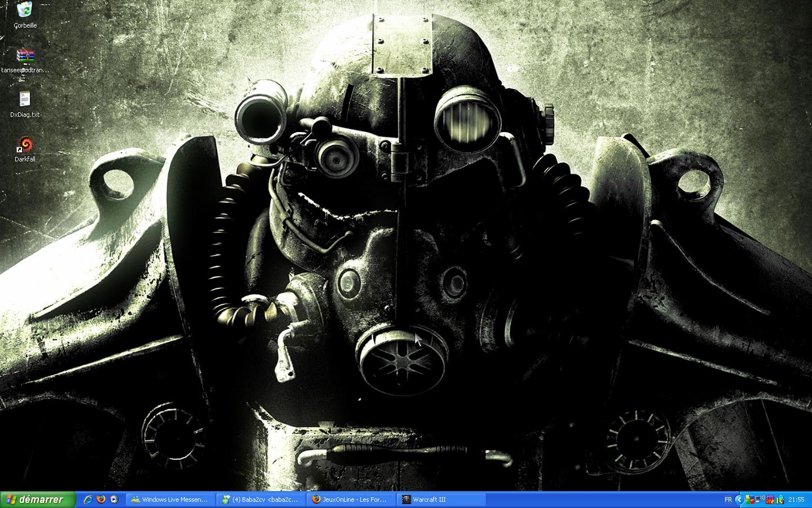Click the purple and red tray icon
812x508 pixels.
[770, 500]
